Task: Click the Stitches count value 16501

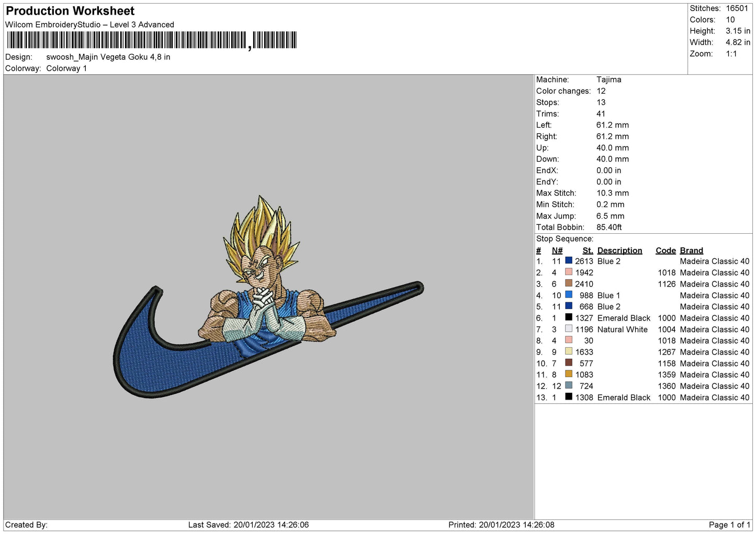Action: [737, 8]
